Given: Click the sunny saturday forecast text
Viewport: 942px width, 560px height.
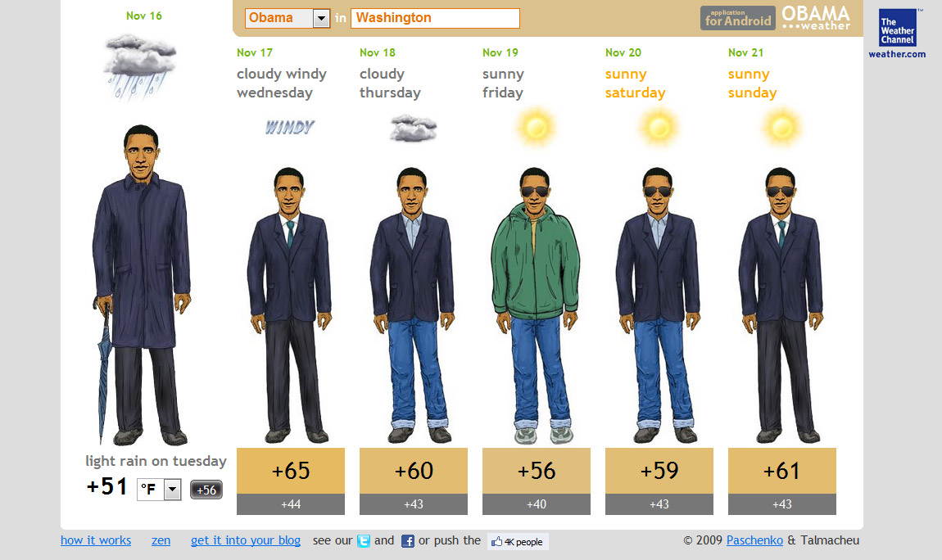Looking at the screenshot, I should [636, 84].
